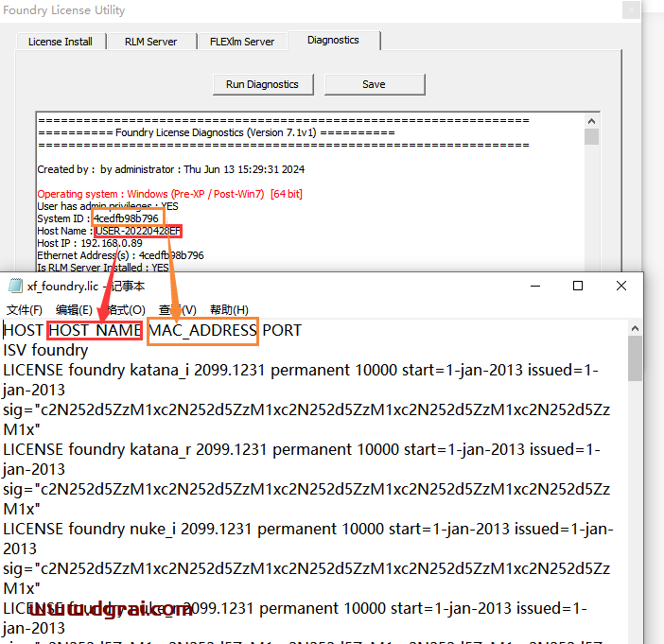Click HOST_NAME text in the license file
This screenshot has height=644, width=664.
pos(96,330)
